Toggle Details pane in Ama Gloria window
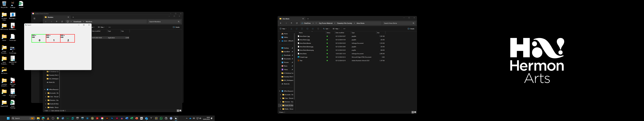 [411, 29]
